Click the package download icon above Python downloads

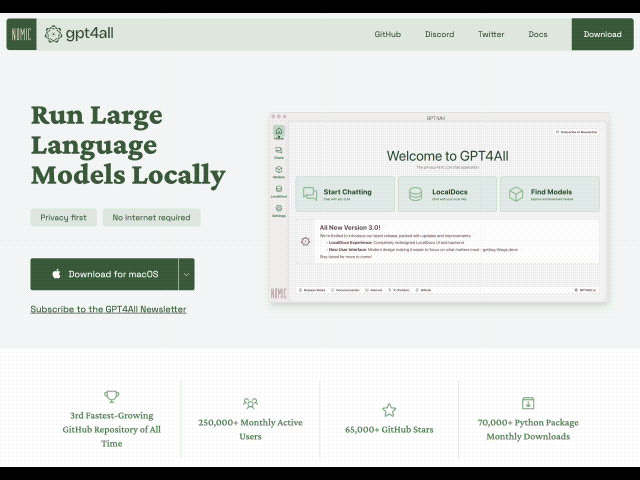[x=528, y=403]
